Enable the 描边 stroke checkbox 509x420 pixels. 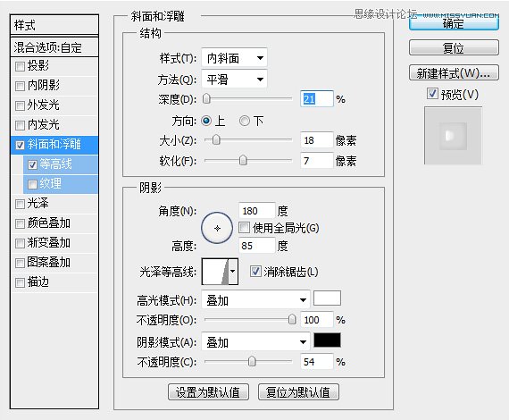click(x=20, y=282)
